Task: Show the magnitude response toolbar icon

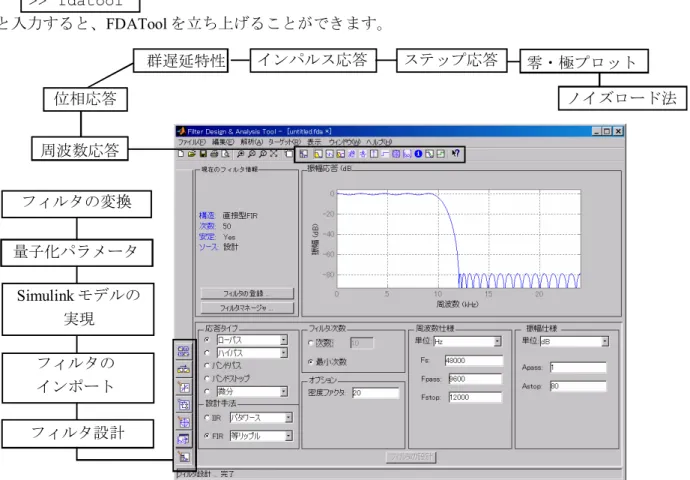Action: click(x=318, y=154)
